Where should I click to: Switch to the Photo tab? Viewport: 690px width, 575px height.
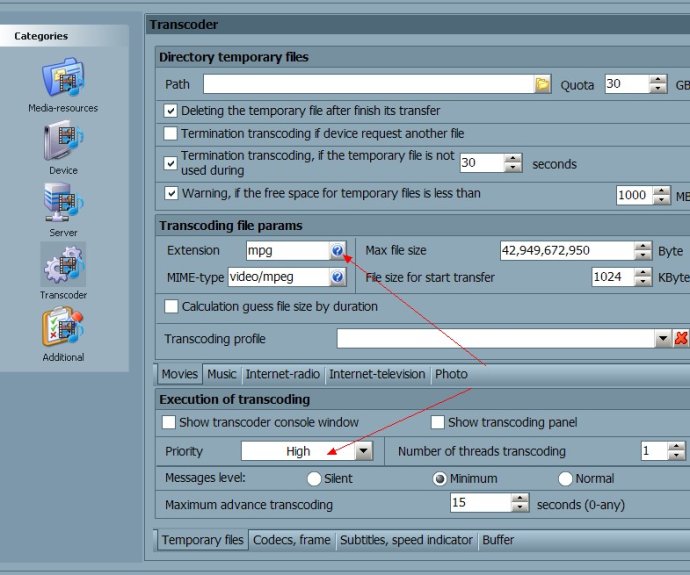[x=451, y=374]
